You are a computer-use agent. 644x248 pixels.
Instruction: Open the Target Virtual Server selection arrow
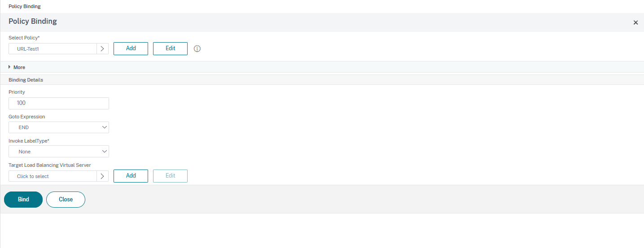tap(102, 176)
